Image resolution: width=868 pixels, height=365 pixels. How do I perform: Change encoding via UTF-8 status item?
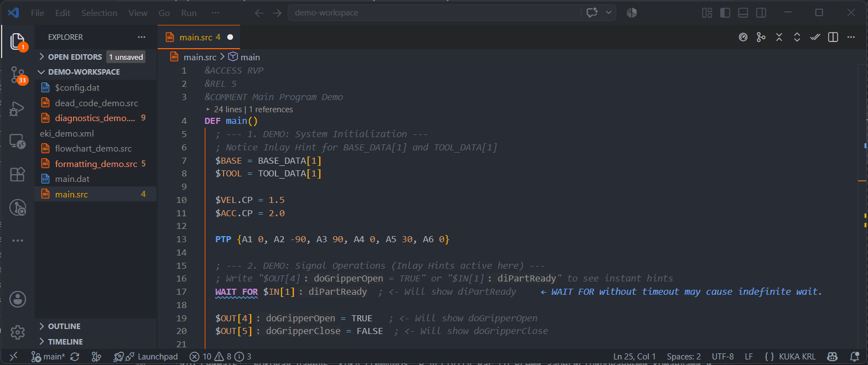pyautogui.click(x=723, y=357)
